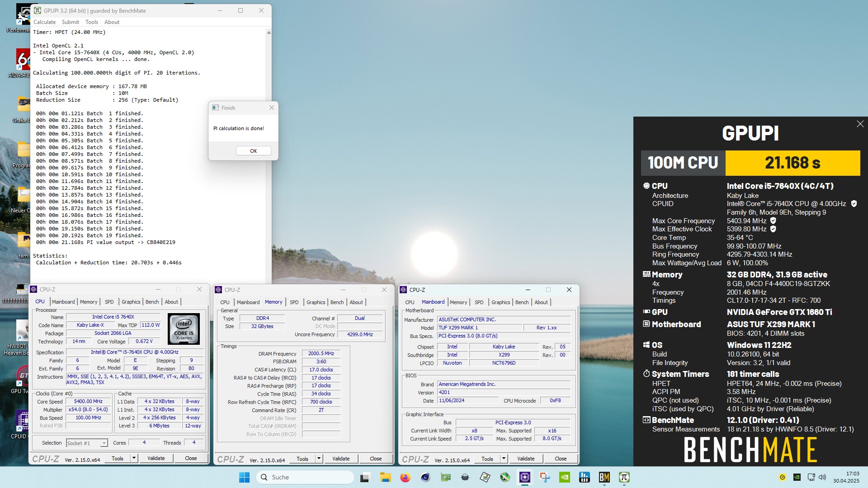Click the Intel Core i5 X-series logo

[184, 329]
